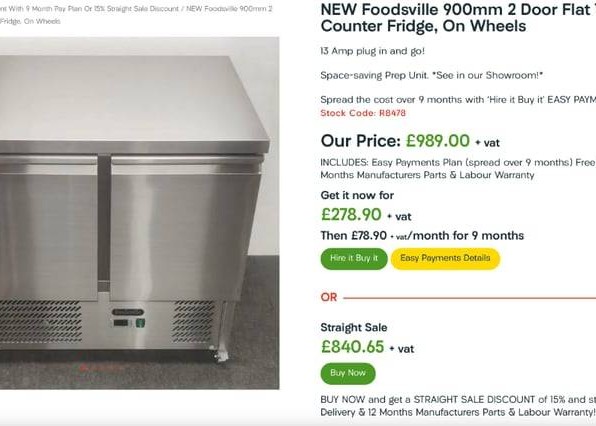596x426 pixels.
Task: Open Easy Payments Details yellow button
Action: (x=445, y=259)
